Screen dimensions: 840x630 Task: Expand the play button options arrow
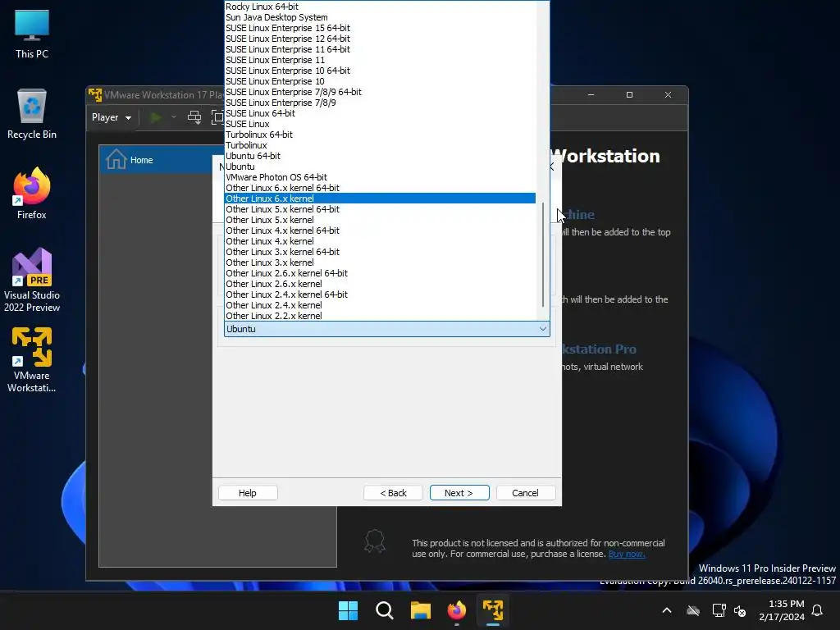point(174,117)
